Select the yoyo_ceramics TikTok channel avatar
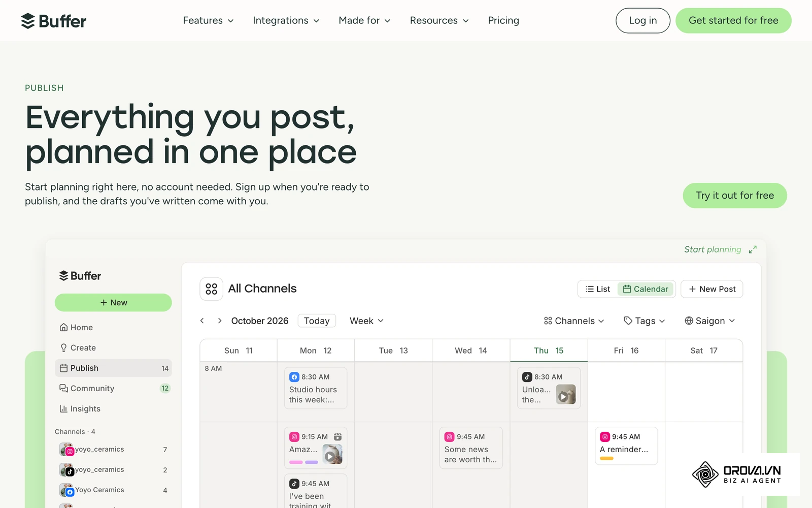Viewport: 812px width, 508px height. (66, 470)
